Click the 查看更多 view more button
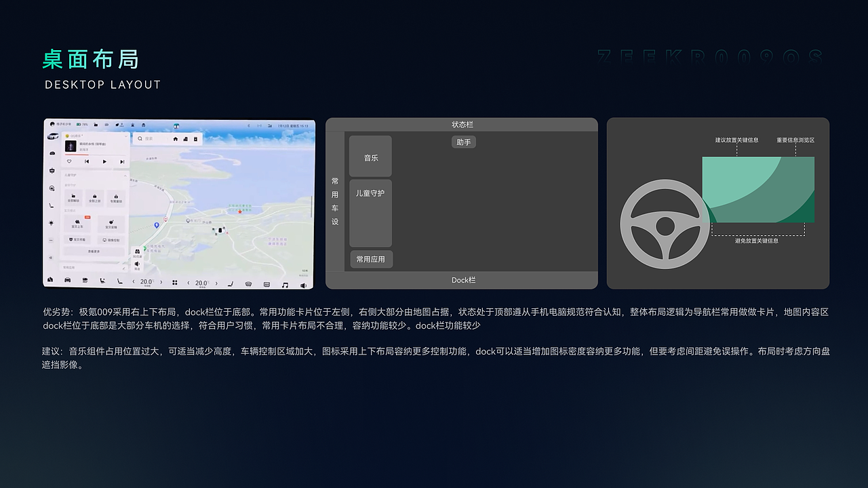This screenshot has height=488, width=868. click(x=94, y=251)
